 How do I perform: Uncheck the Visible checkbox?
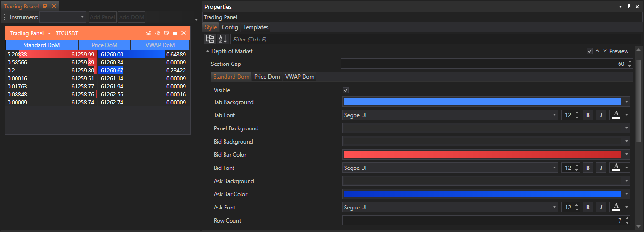(346, 90)
